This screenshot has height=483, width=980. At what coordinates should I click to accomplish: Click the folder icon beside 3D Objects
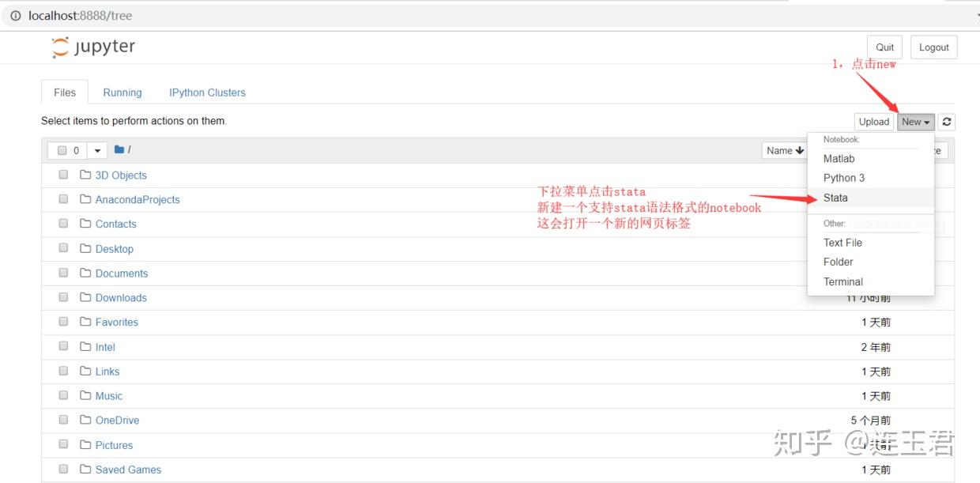coord(85,175)
